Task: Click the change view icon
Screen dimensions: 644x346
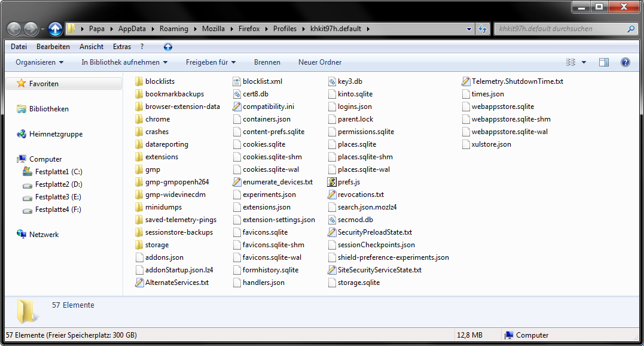Action: [570, 62]
